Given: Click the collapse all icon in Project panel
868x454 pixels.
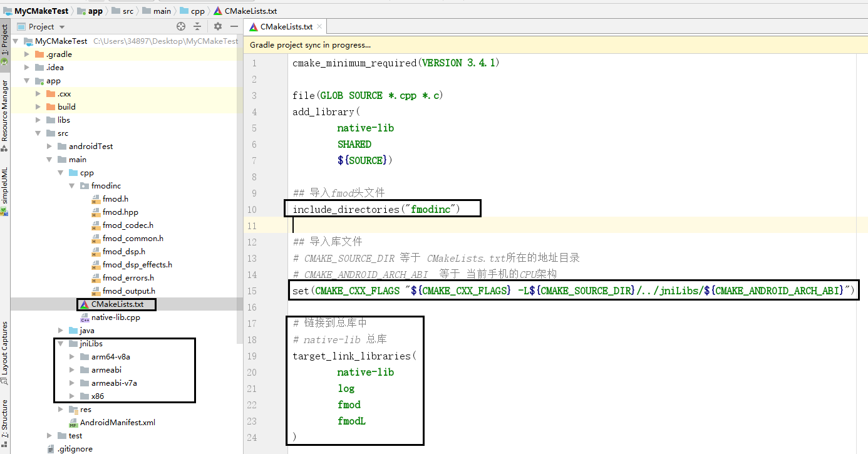Looking at the screenshot, I should pyautogui.click(x=197, y=26).
